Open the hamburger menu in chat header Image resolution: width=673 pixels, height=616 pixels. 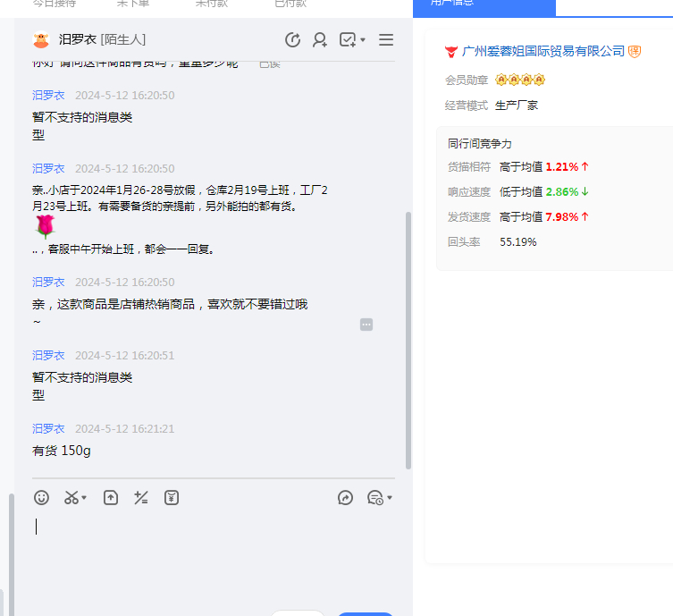[x=386, y=40]
